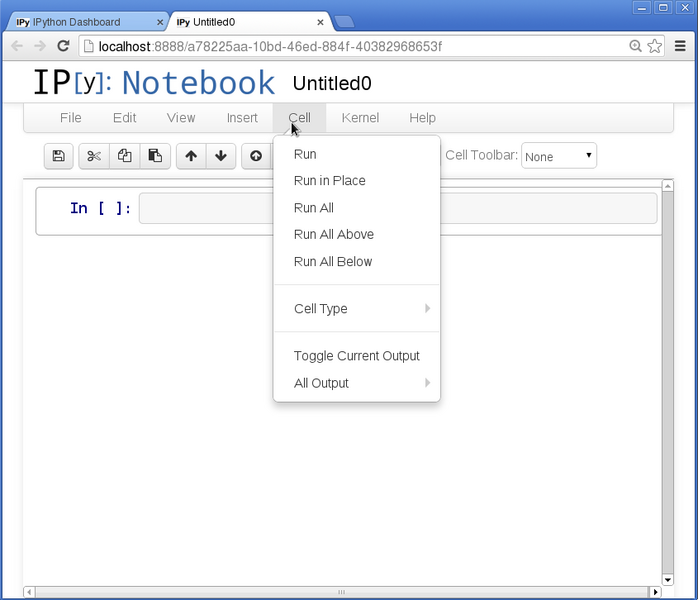The width and height of the screenshot is (698, 600).
Task: Close the Untitled0 tab
Action: (x=320, y=22)
